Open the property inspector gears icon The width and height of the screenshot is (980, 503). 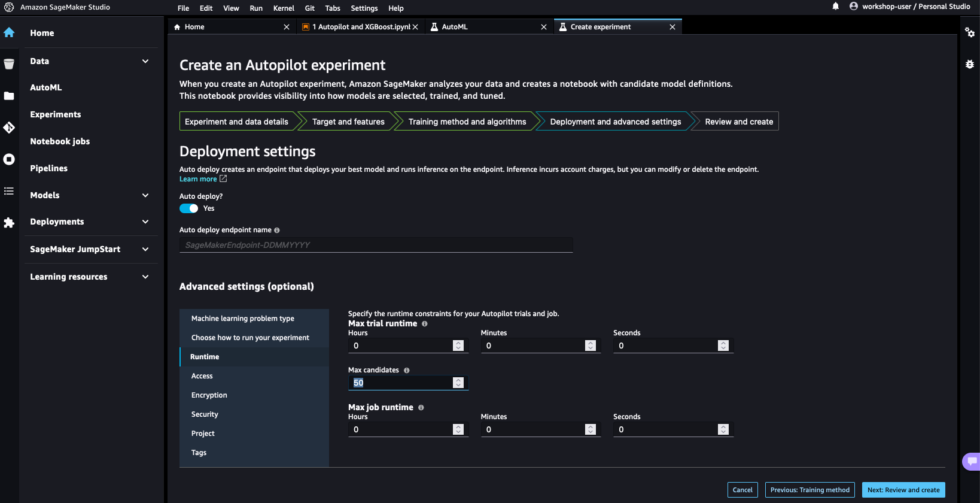pyautogui.click(x=970, y=32)
